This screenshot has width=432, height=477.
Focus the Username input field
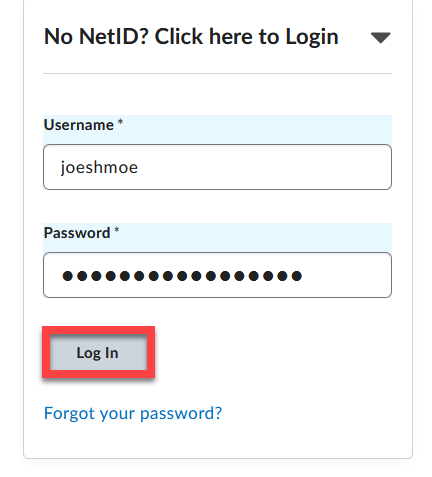(x=217, y=167)
